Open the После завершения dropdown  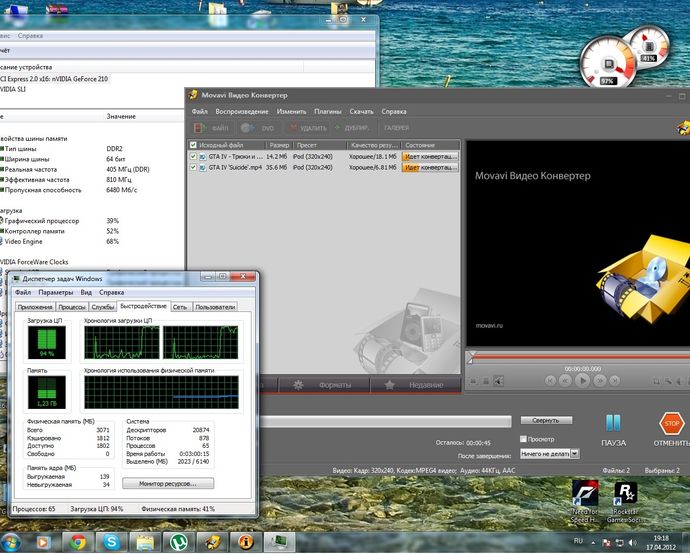[x=549, y=453]
